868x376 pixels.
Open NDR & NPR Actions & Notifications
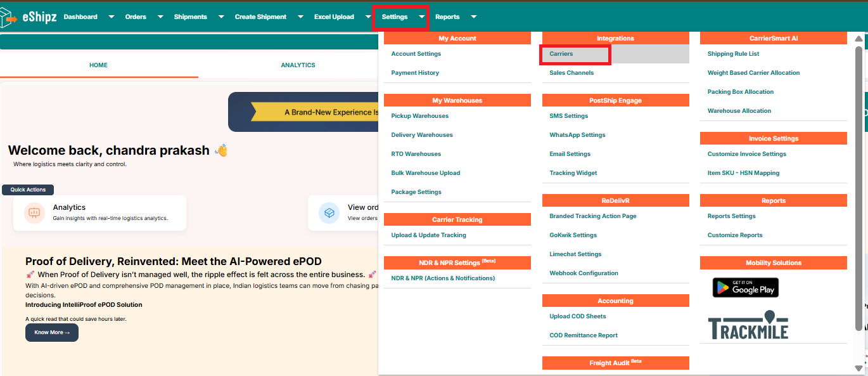[x=443, y=278]
